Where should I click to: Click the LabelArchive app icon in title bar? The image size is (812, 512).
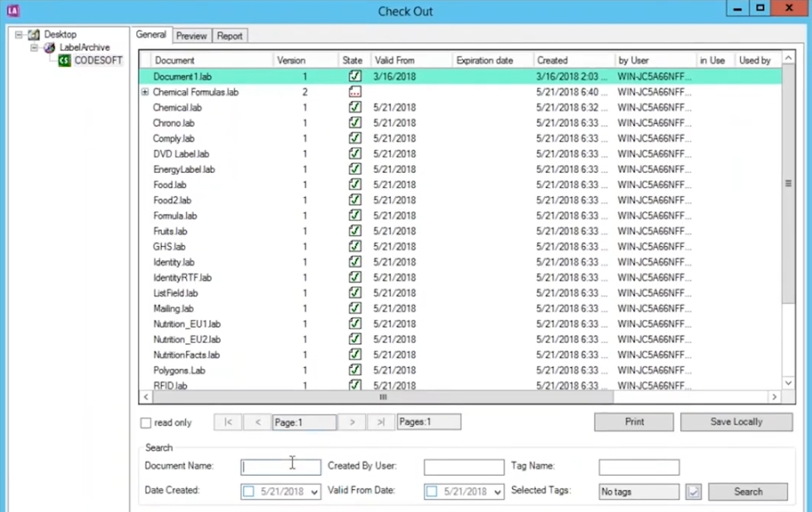(x=13, y=10)
